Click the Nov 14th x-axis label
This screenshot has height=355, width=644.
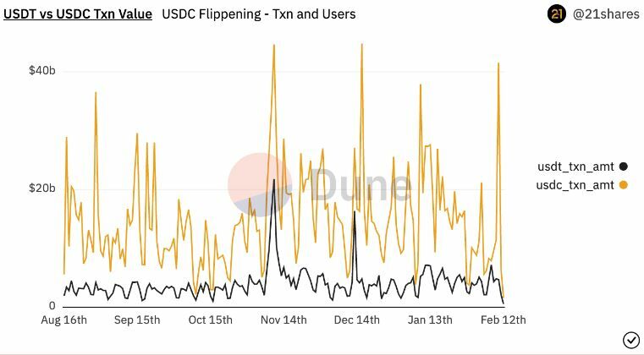[283, 320]
